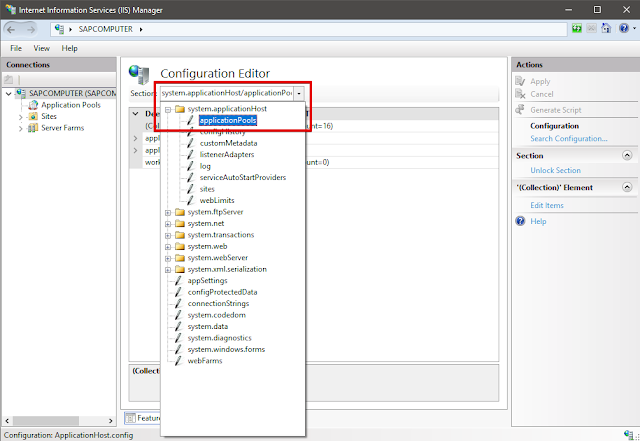The height and width of the screenshot is (441, 640).
Task: Click SAPCOMPUTER in address breadcrumb
Action: [x=105, y=29]
